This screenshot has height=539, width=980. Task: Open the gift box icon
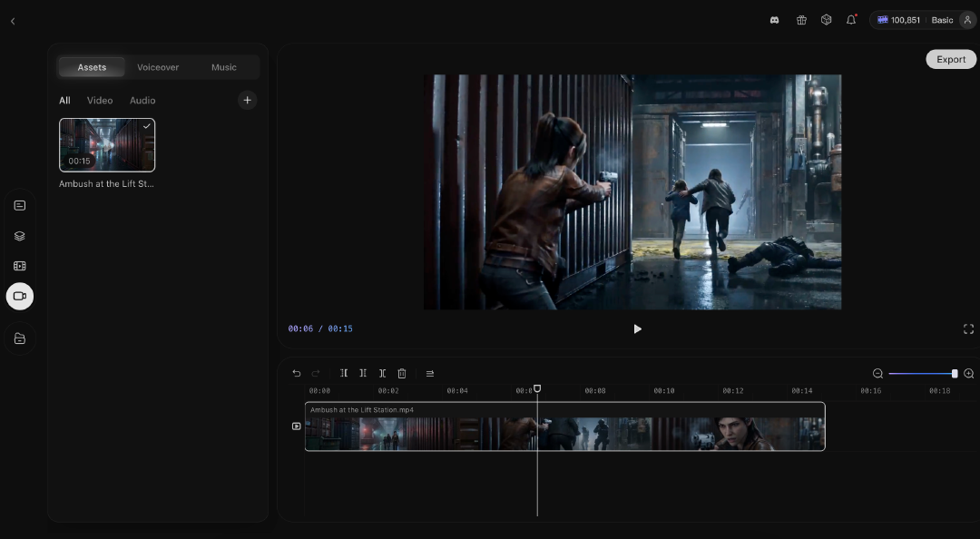801,20
